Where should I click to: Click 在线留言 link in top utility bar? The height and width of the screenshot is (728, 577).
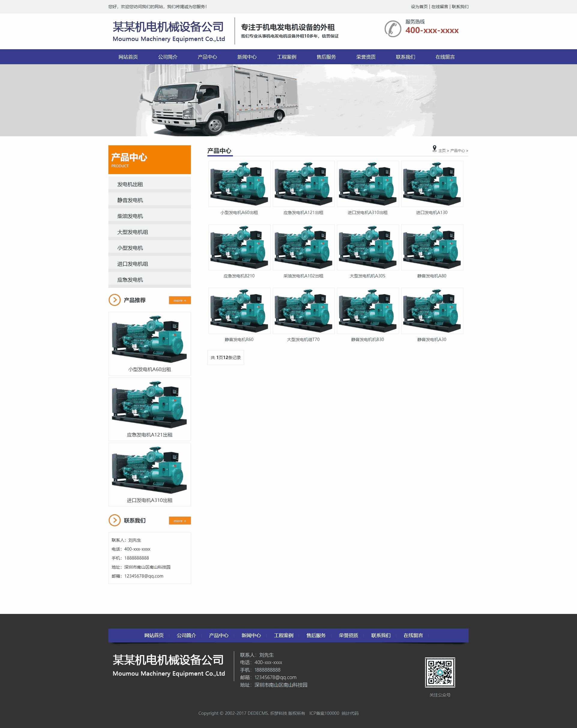tap(440, 7)
